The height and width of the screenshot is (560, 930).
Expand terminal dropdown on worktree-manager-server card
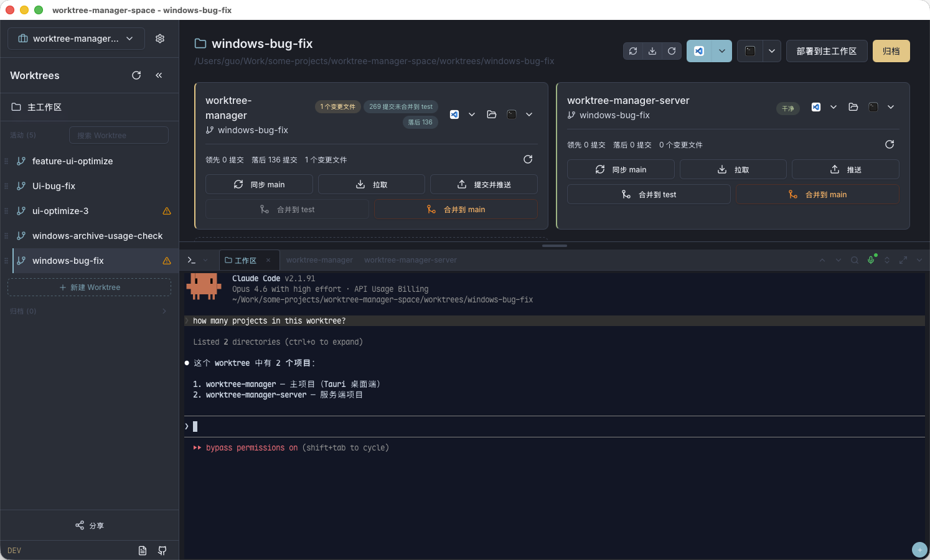click(891, 107)
